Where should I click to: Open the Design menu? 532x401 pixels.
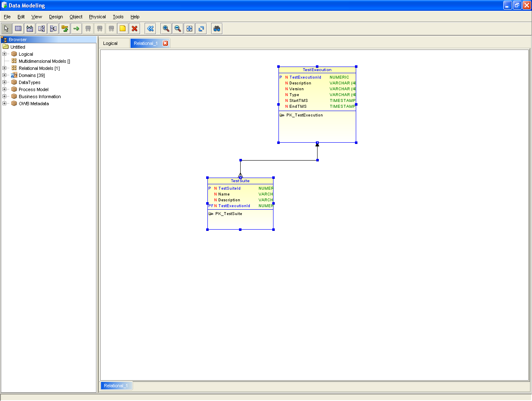click(x=56, y=17)
